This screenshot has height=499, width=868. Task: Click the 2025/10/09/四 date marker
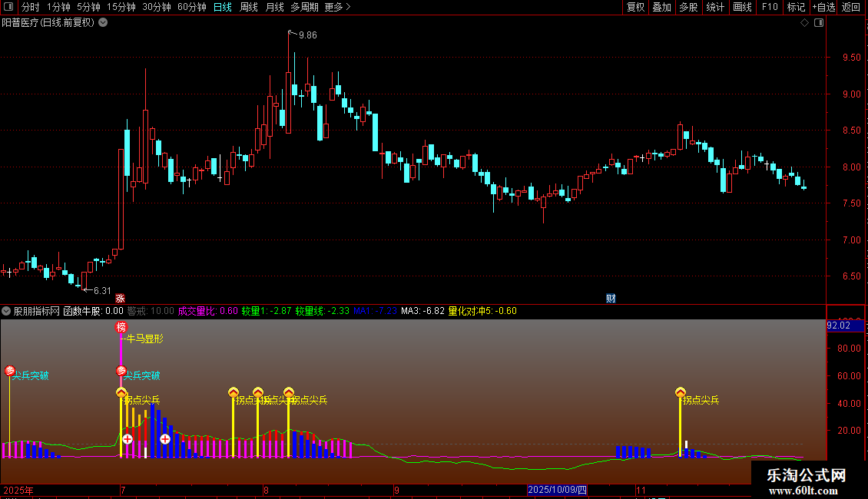(x=556, y=490)
